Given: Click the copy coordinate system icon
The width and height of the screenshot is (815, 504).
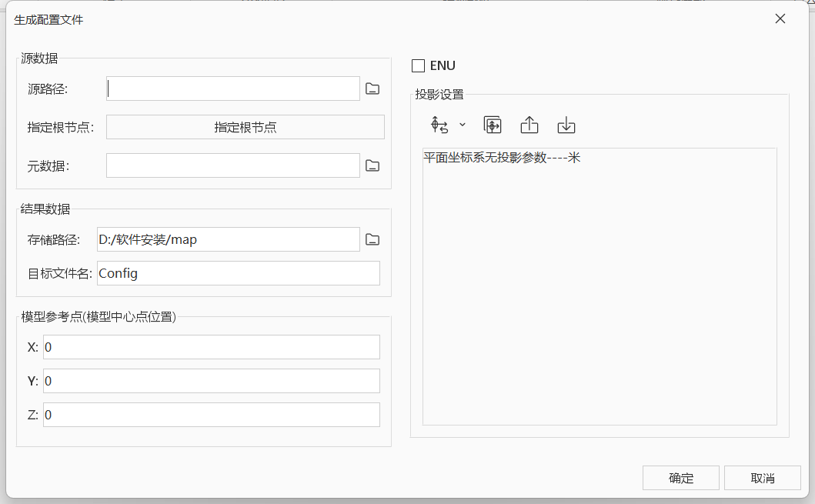Looking at the screenshot, I should (493, 125).
